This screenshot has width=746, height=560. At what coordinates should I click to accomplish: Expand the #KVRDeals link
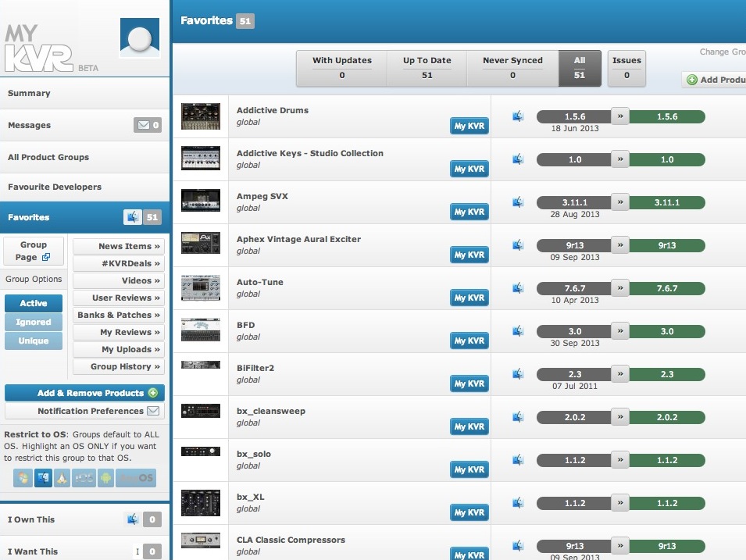[119, 263]
